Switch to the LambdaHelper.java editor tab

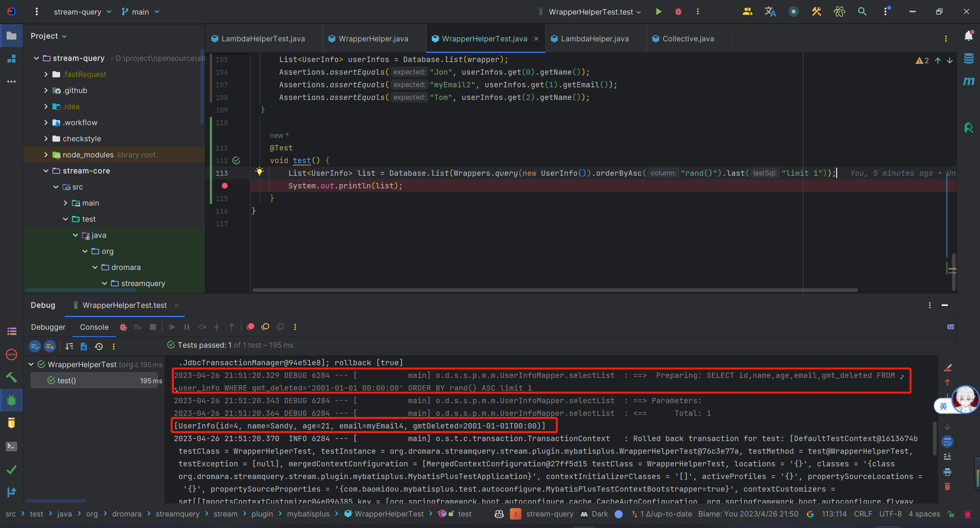pos(594,39)
